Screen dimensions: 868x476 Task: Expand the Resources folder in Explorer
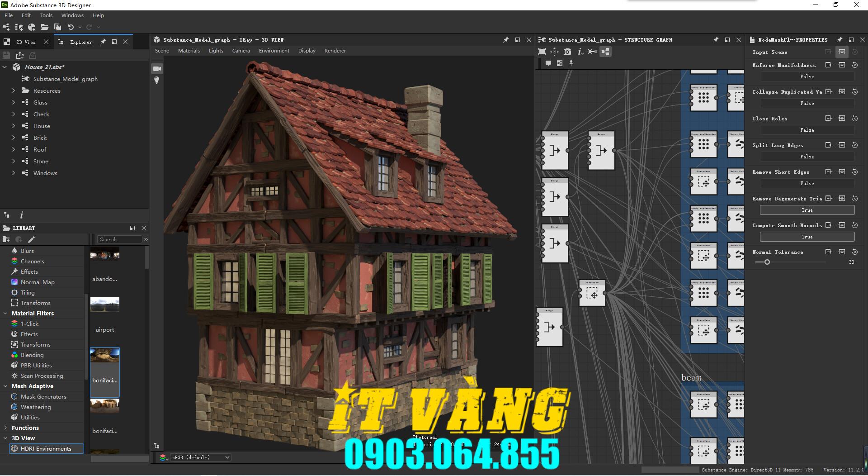(x=14, y=90)
